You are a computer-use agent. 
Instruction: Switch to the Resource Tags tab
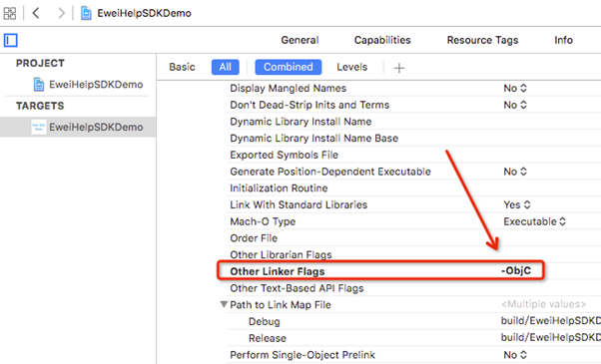[482, 40]
